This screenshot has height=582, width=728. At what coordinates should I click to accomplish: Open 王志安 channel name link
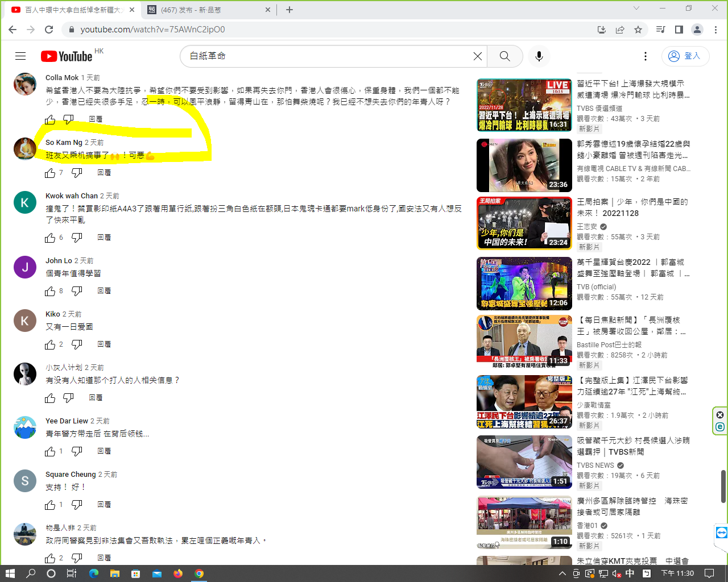tap(587, 227)
